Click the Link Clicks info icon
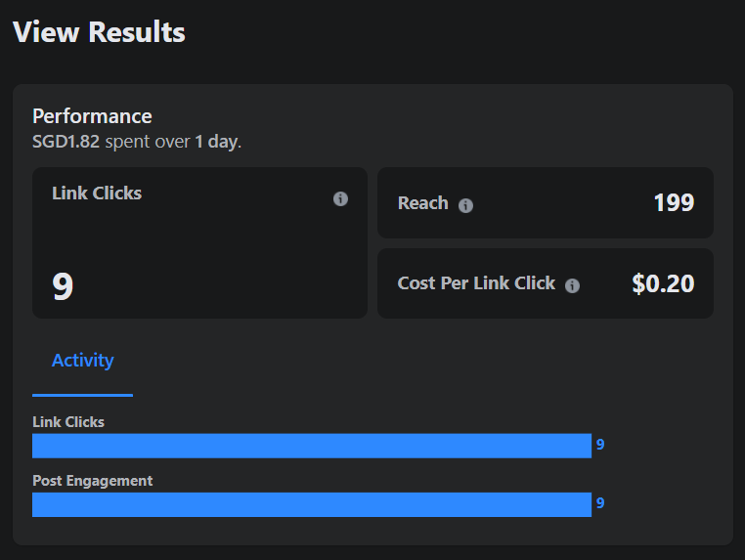This screenshot has width=745, height=560. coord(340,198)
